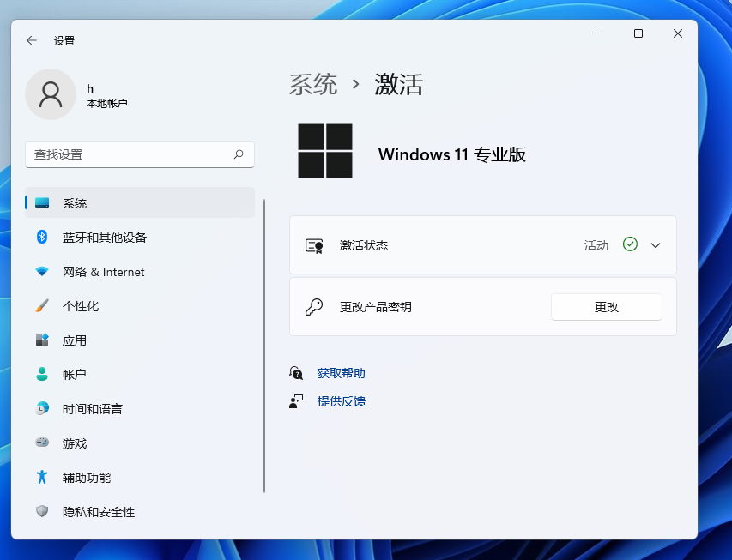Click the 辅助功能 accessibility icon
The height and width of the screenshot is (560, 732).
pos(42,477)
